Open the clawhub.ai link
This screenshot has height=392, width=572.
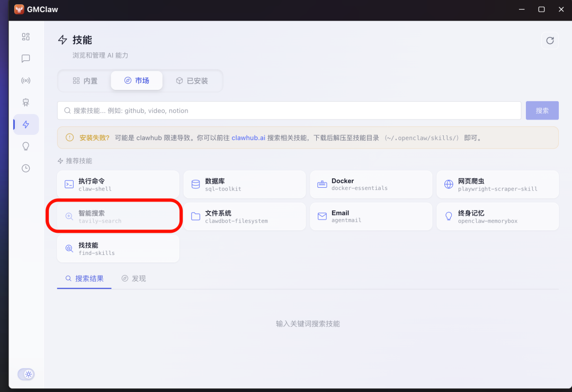coord(248,138)
